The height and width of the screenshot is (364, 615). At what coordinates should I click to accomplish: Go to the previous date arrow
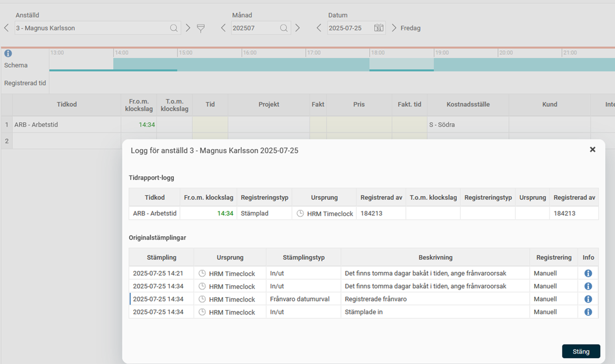point(319,28)
